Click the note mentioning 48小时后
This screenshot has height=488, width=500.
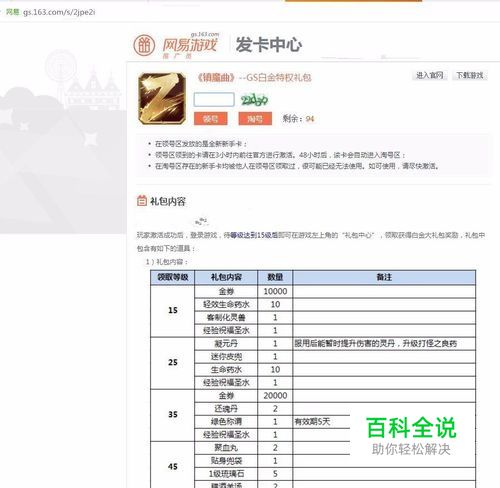tap(280, 155)
